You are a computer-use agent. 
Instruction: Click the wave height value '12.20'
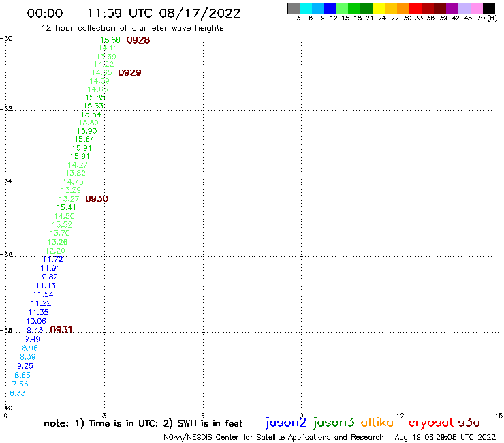point(55,251)
